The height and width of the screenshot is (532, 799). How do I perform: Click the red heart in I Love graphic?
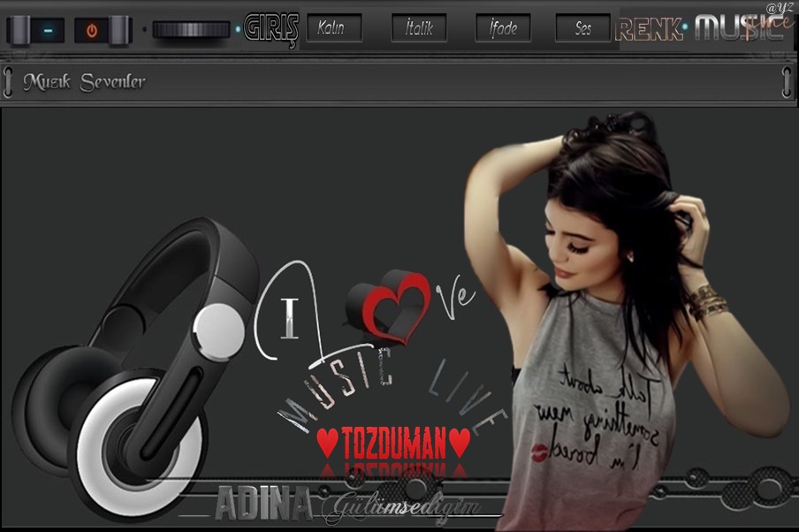point(390,308)
